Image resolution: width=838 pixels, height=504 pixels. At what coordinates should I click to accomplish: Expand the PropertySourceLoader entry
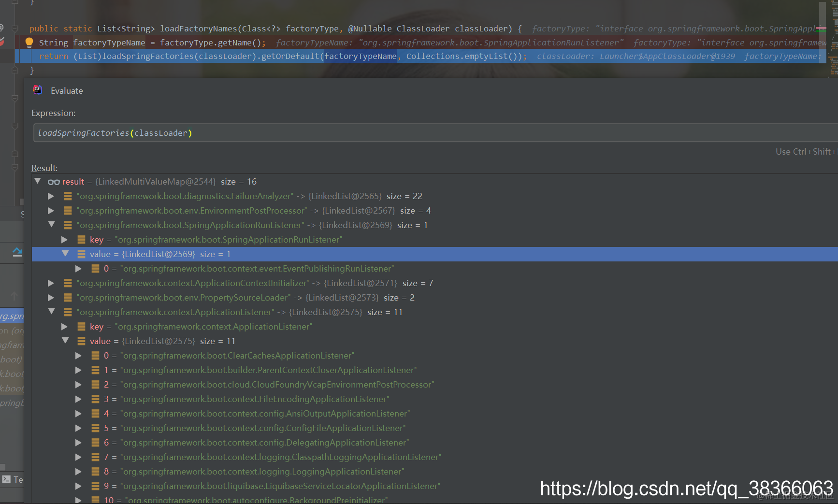point(51,298)
